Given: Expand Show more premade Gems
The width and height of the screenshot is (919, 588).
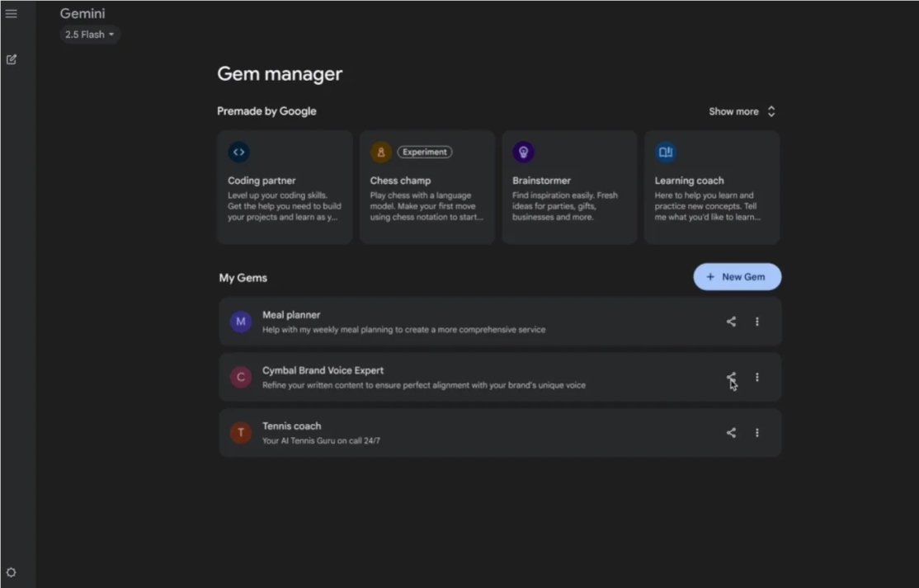Looking at the screenshot, I should point(741,111).
